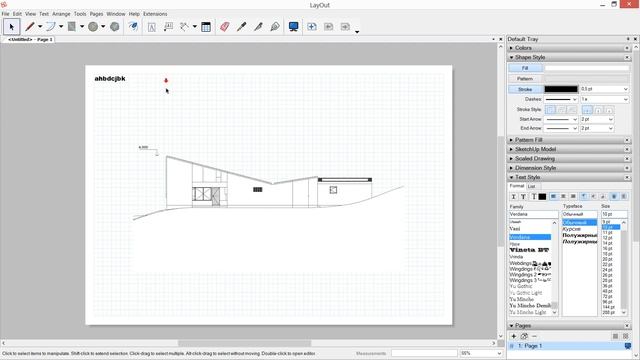Choose the Arc drawing tool

(x=51, y=27)
